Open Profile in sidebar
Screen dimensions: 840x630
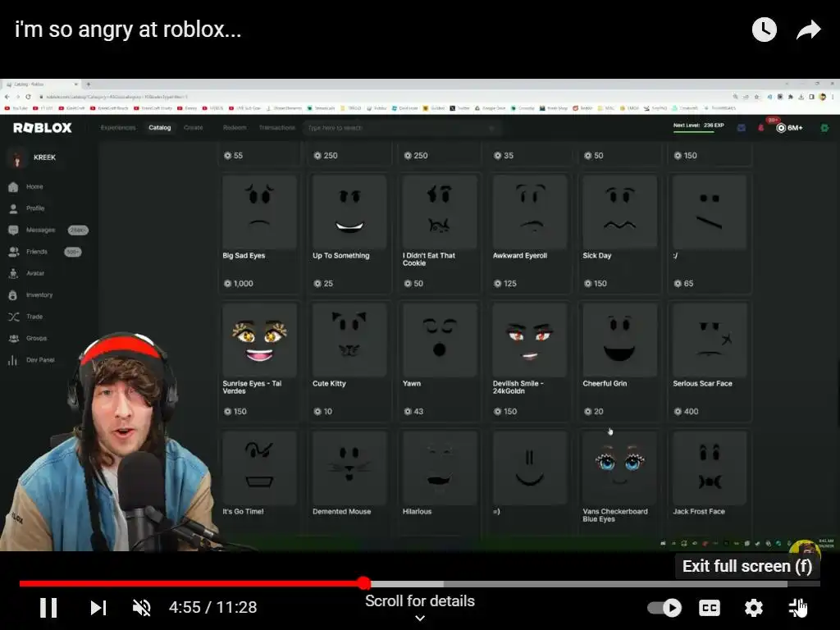pos(35,208)
